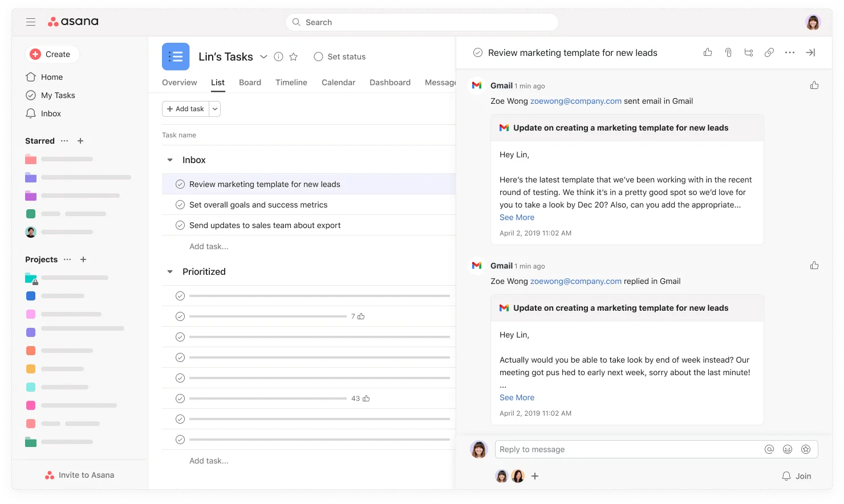Expand the first email with See More
Screen dimensions: 844x504
pyautogui.click(x=517, y=217)
